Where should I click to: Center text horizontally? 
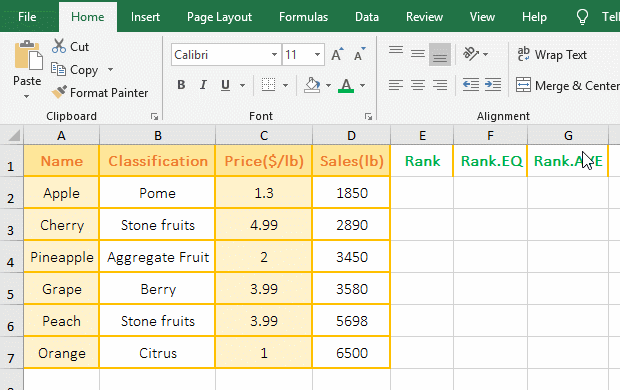[418, 85]
